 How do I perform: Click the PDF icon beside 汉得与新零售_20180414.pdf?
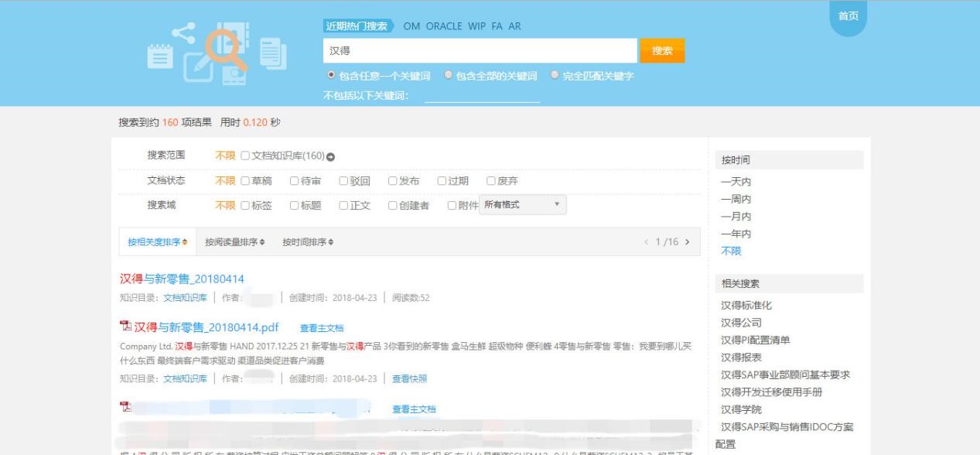pos(125,327)
